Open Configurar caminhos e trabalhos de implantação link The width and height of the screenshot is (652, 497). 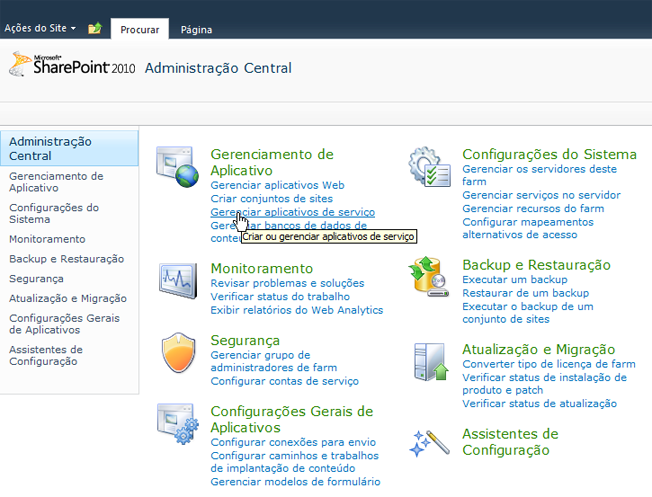point(294,462)
